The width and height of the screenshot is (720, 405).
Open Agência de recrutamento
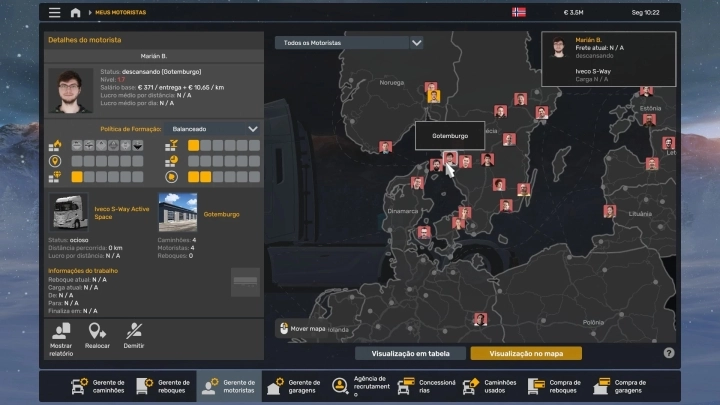click(x=360, y=386)
